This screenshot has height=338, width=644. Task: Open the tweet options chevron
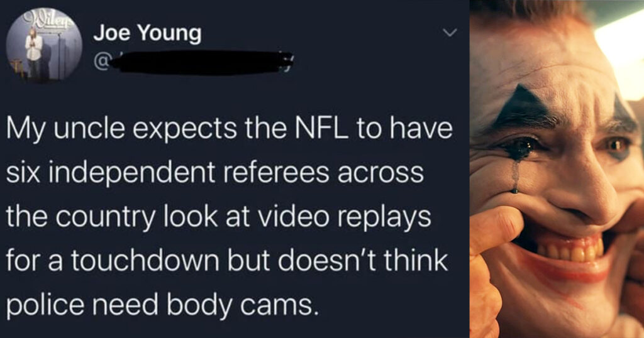[450, 33]
